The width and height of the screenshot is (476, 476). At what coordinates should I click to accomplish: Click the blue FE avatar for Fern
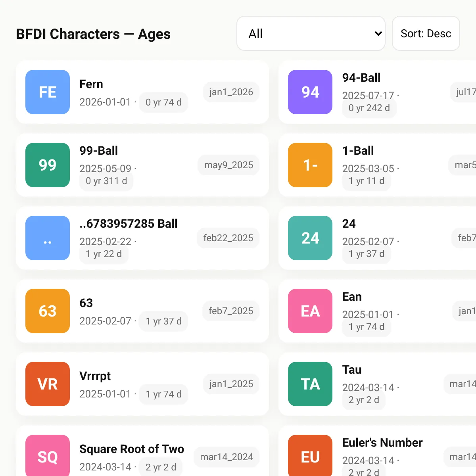(x=48, y=92)
